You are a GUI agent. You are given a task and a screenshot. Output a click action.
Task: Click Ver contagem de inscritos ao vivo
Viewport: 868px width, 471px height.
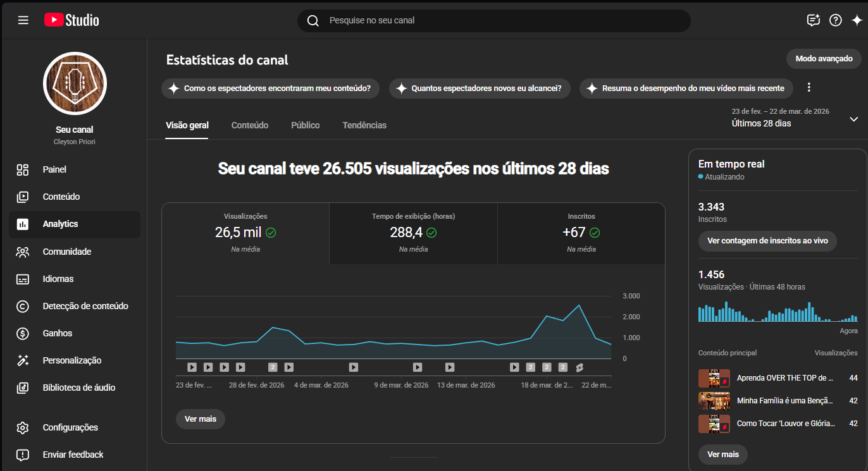click(x=767, y=241)
